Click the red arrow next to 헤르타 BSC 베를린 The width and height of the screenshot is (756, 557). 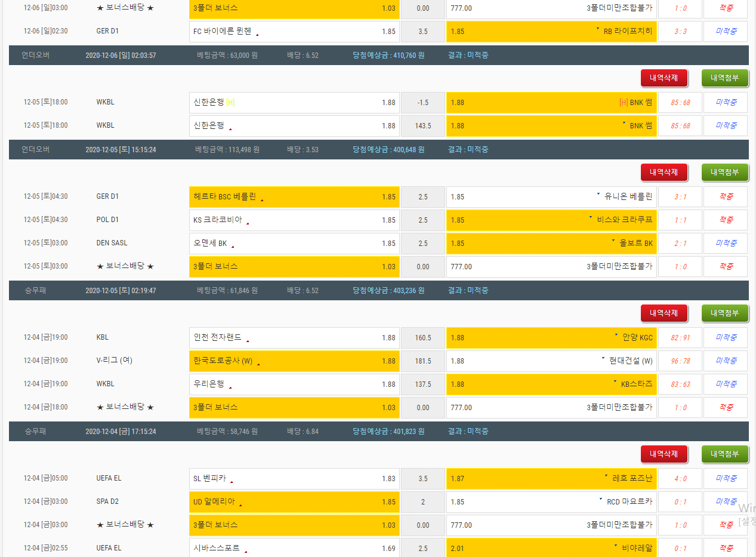click(x=262, y=200)
